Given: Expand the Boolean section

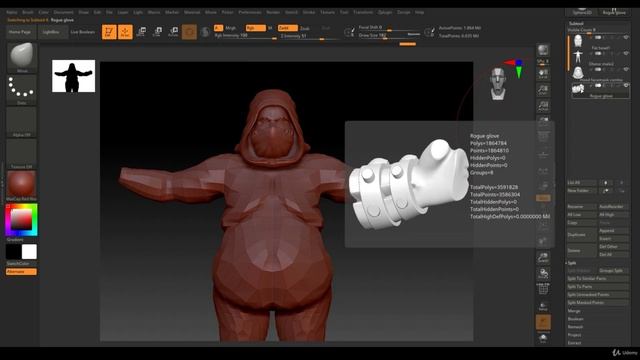Looking at the screenshot, I should [x=576, y=319].
